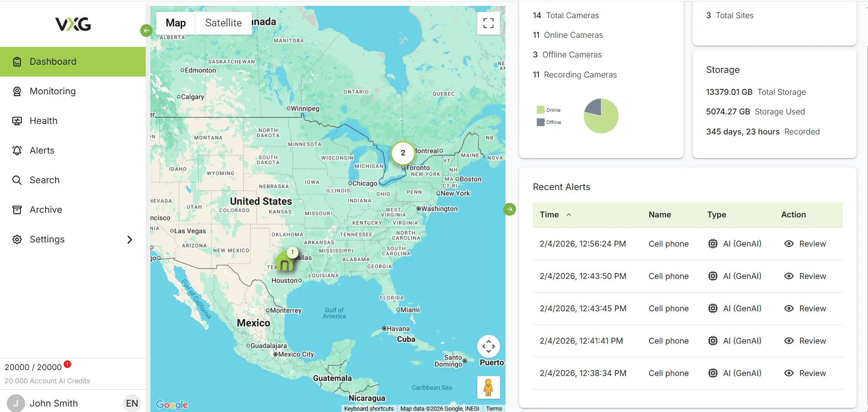The image size is (868, 412).
Task: Open the map Terms link
Action: tap(494, 408)
